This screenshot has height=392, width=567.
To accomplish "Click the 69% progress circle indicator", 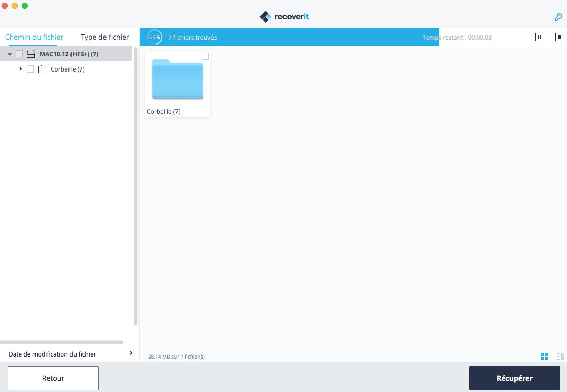I will pos(154,37).
